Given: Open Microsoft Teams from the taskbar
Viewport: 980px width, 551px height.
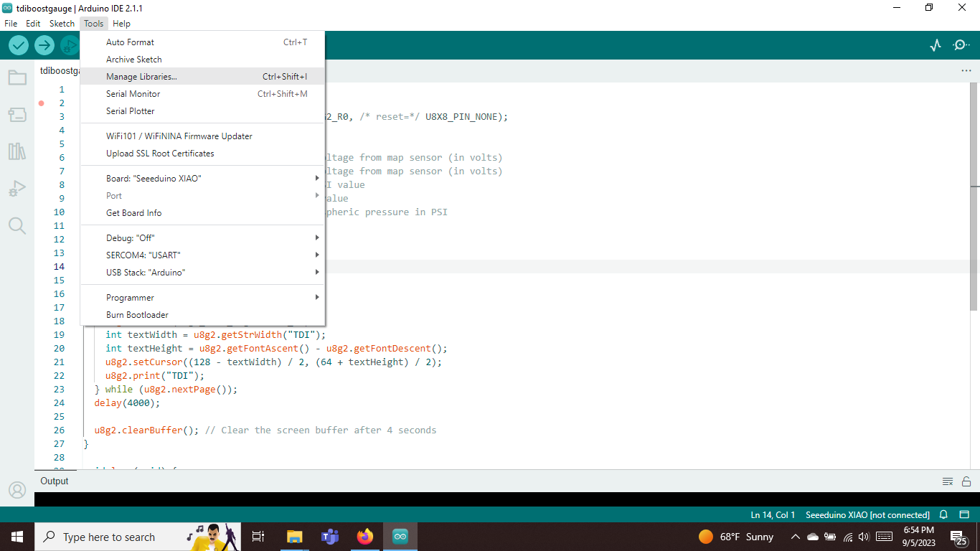Looking at the screenshot, I should 329,537.
